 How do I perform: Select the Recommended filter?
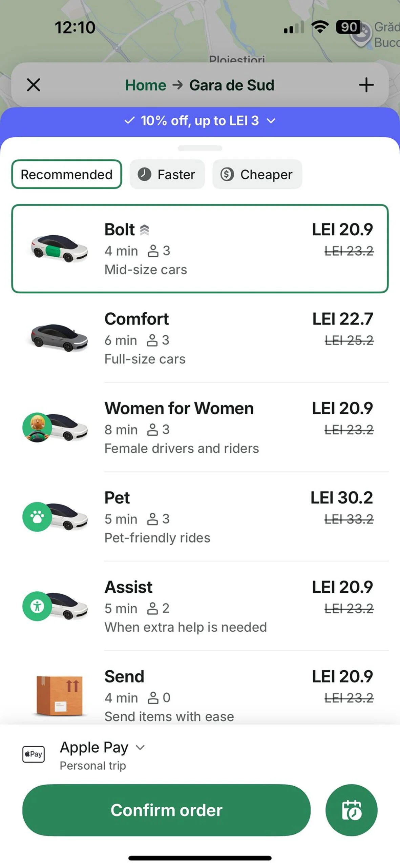pos(67,174)
